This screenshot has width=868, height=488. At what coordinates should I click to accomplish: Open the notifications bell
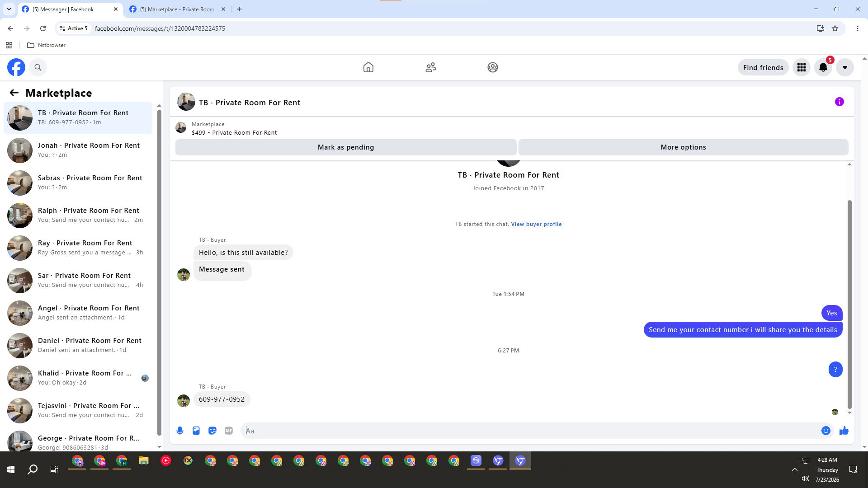(823, 67)
